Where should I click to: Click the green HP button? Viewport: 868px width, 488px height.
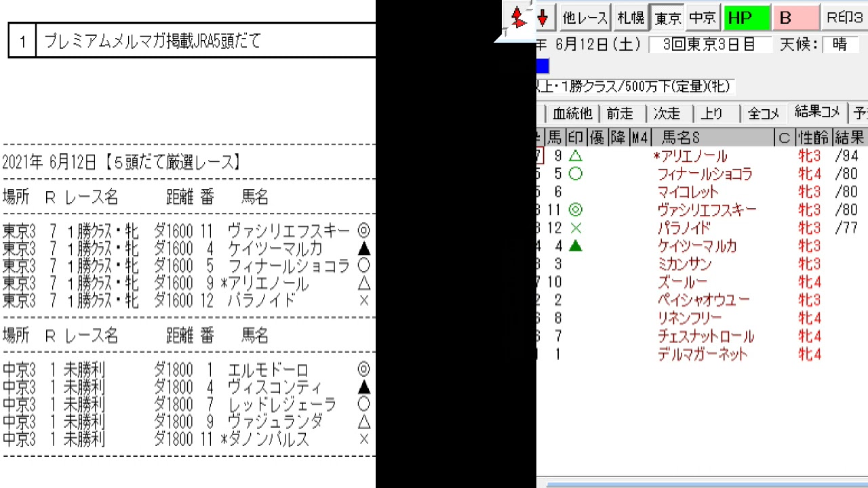747,18
